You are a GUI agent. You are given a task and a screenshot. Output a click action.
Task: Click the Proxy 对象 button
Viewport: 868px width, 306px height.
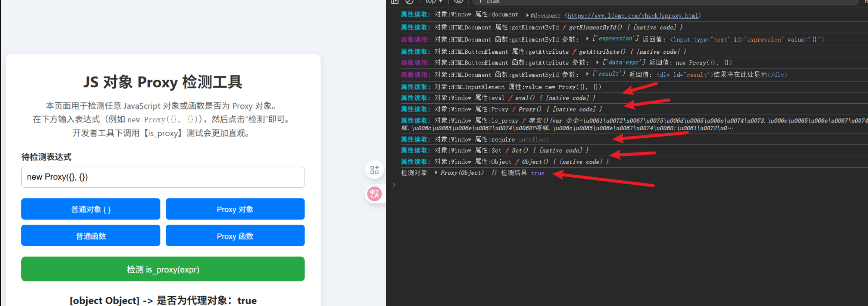[x=235, y=209]
